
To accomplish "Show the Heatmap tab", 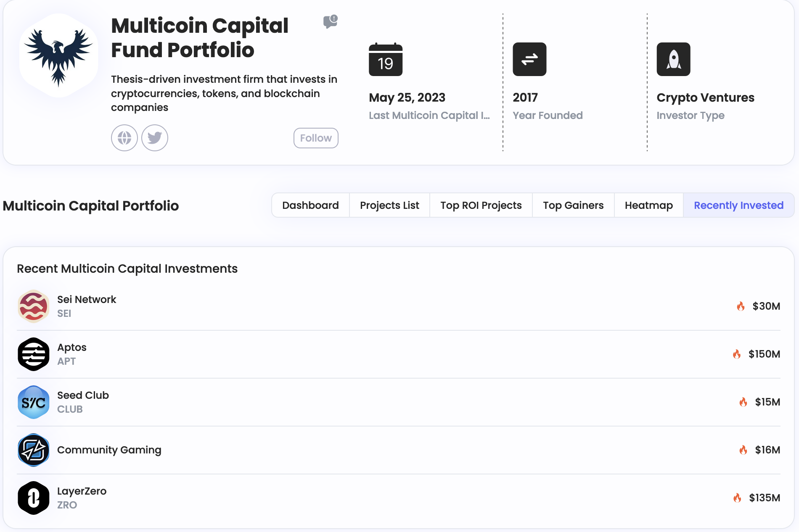I will 649,205.
